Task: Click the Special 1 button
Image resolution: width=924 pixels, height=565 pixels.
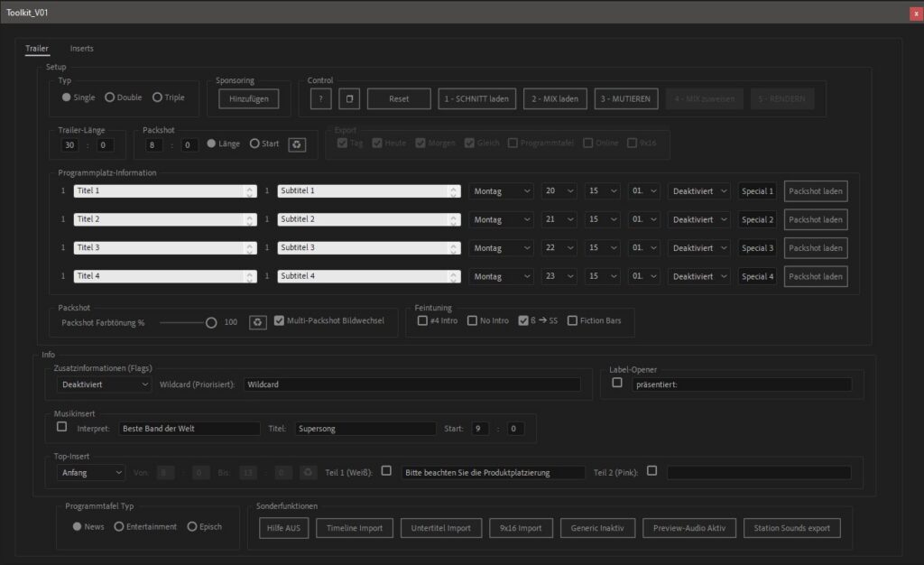Action: tap(757, 191)
